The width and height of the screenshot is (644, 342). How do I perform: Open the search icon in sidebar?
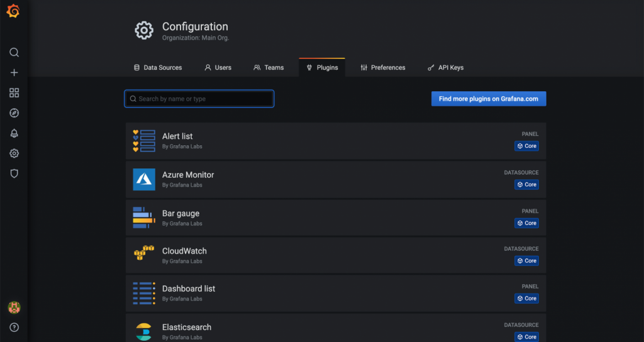(14, 52)
